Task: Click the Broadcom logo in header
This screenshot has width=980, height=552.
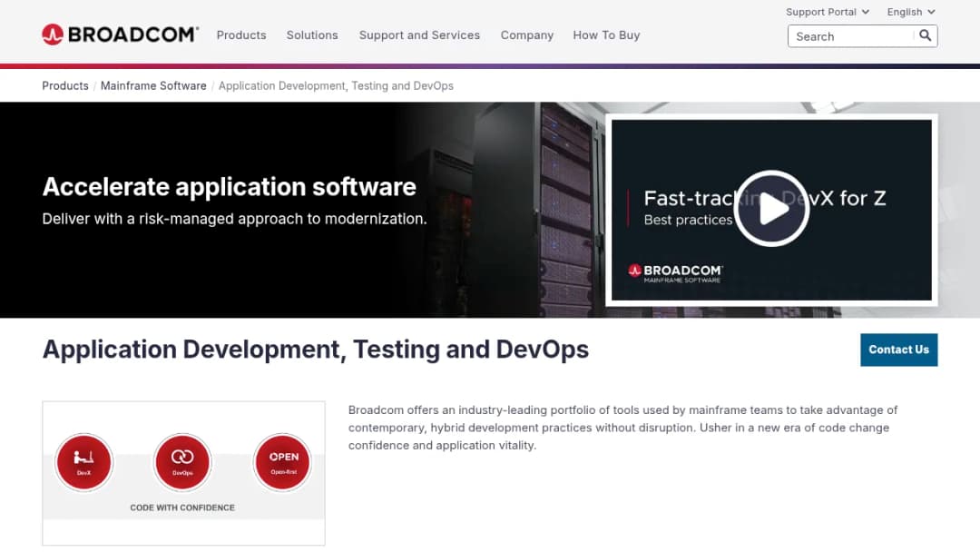Action: click(120, 34)
